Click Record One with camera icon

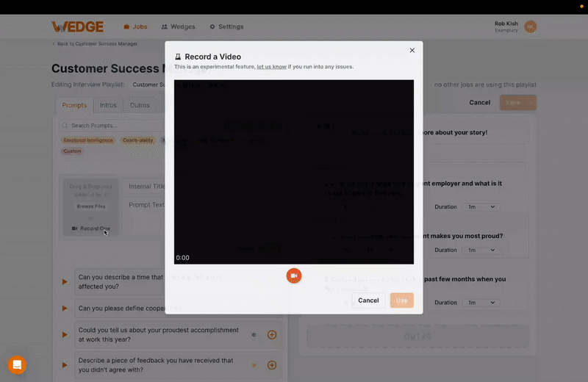90,228
